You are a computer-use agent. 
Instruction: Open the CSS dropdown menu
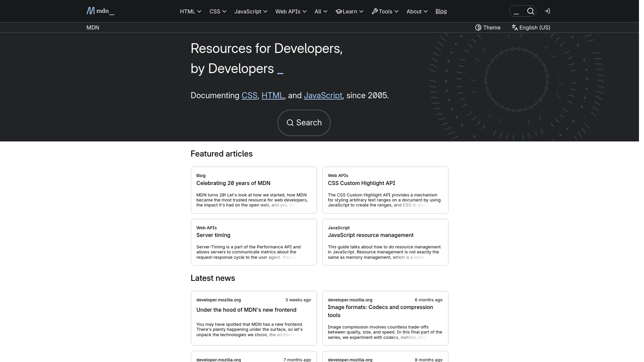coord(218,11)
